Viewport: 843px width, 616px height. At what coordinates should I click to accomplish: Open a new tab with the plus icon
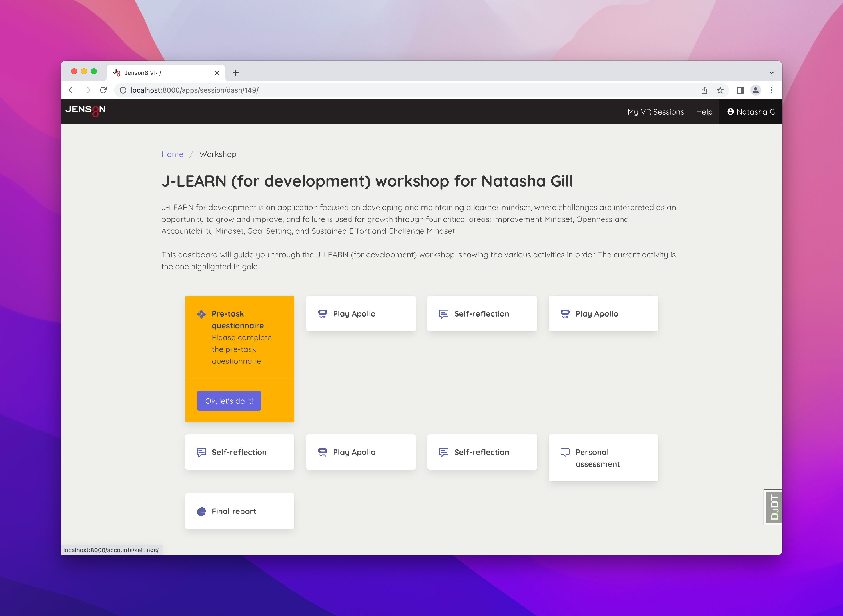point(236,73)
